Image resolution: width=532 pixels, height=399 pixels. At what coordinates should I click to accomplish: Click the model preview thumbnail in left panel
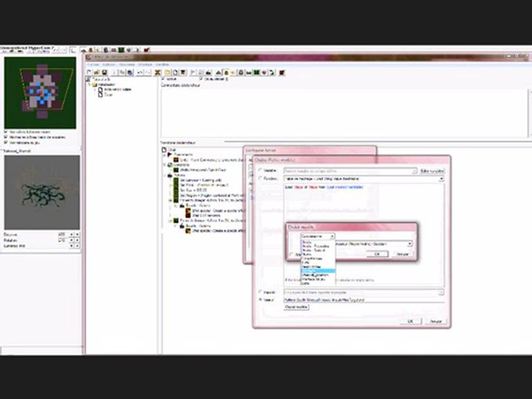(x=42, y=192)
